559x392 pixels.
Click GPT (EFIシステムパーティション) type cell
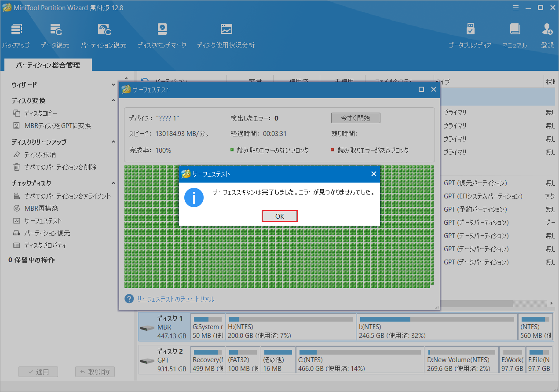[483, 196]
